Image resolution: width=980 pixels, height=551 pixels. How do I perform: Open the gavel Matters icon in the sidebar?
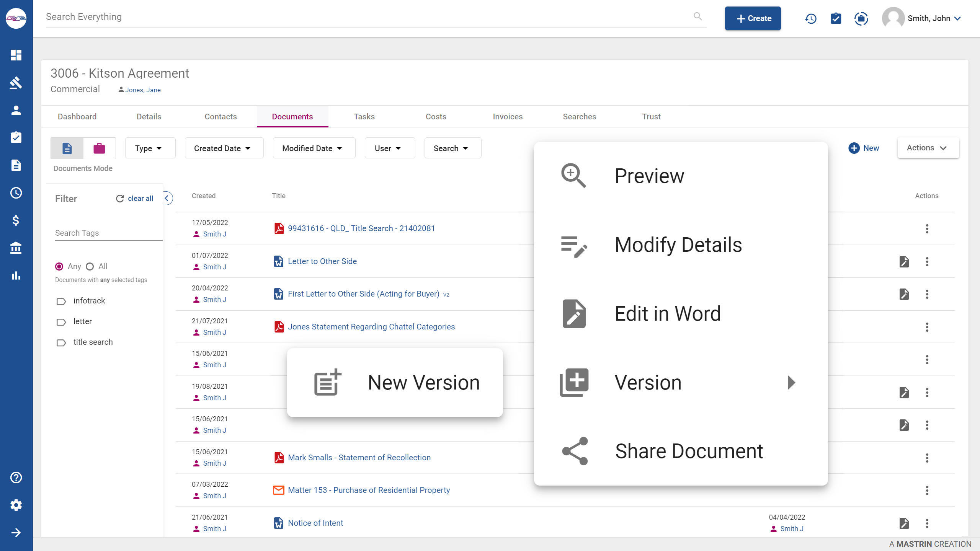click(x=16, y=83)
